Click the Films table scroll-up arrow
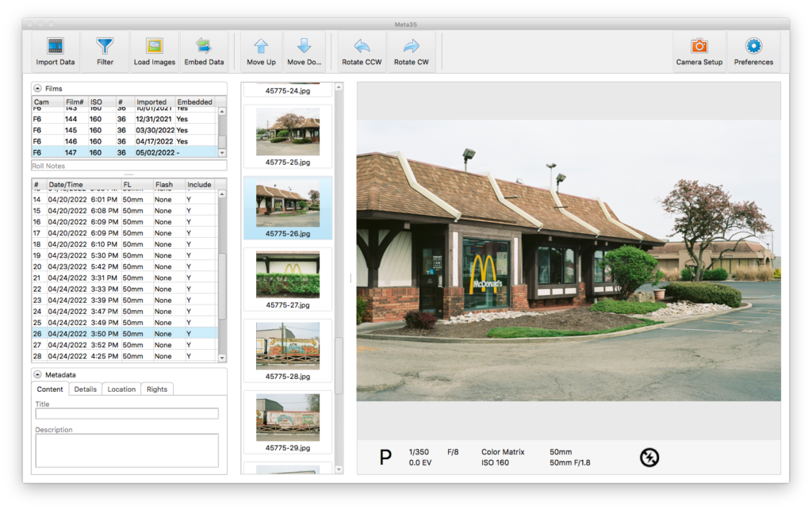812x510 pixels. point(222,111)
